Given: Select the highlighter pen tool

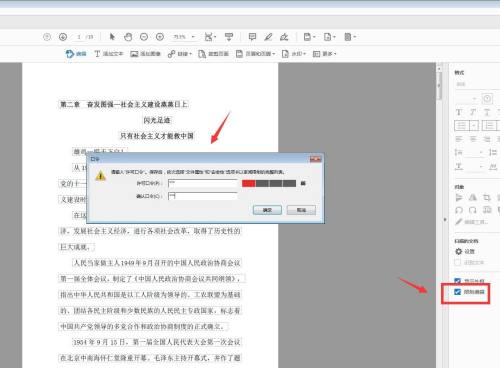Looking at the screenshot, I should coord(268,37).
